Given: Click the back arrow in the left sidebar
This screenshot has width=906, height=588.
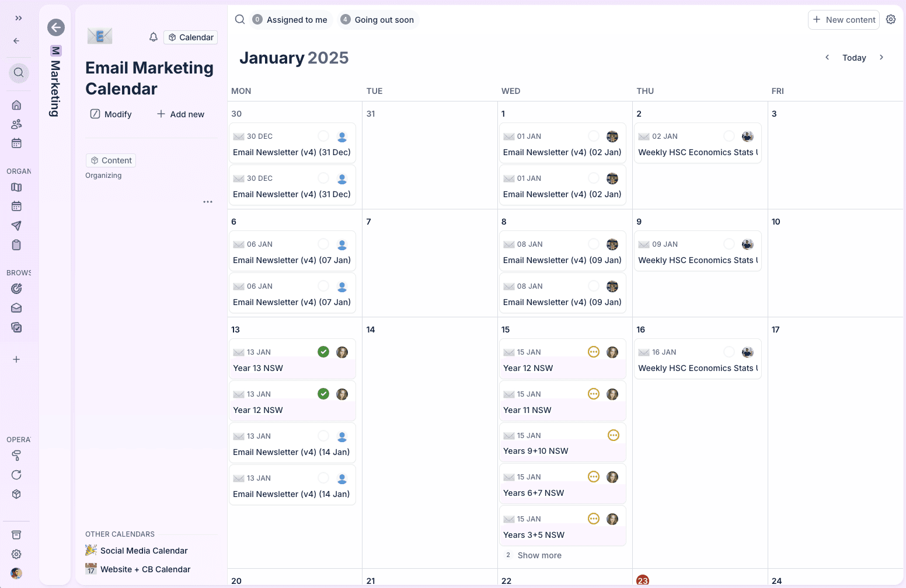Looking at the screenshot, I should pyautogui.click(x=16, y=41).
